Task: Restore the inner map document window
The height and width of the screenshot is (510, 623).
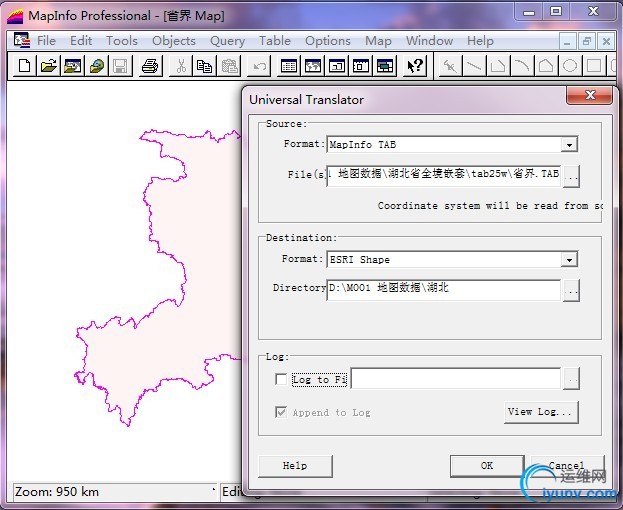Action: click(x=586, y=41)
